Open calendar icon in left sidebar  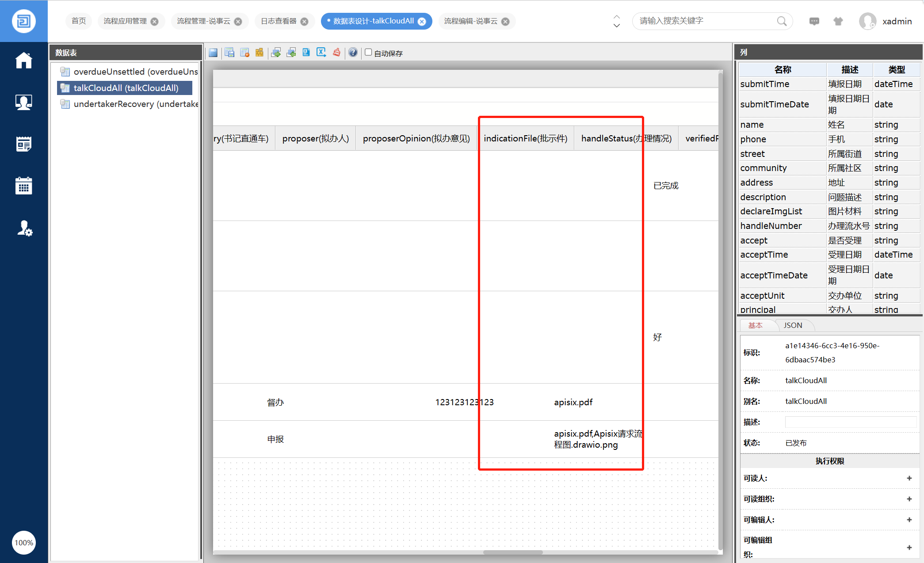(x=23, y=186)
